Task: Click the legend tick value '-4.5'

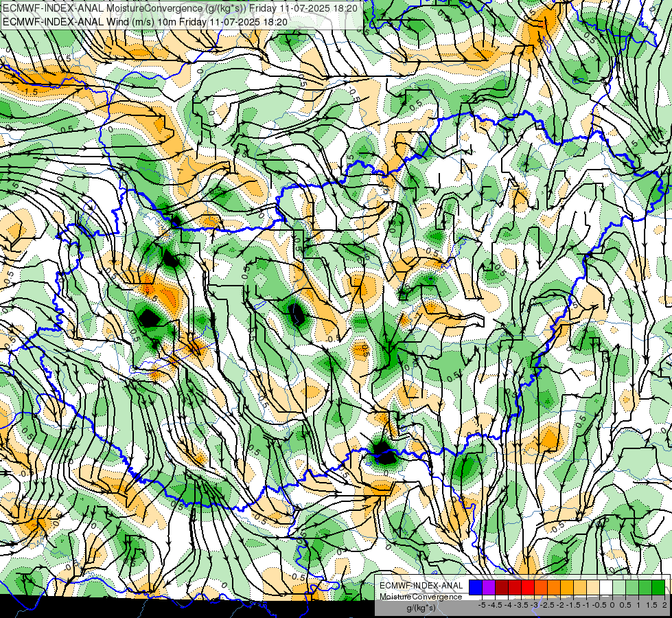Action: coord(496,605)
